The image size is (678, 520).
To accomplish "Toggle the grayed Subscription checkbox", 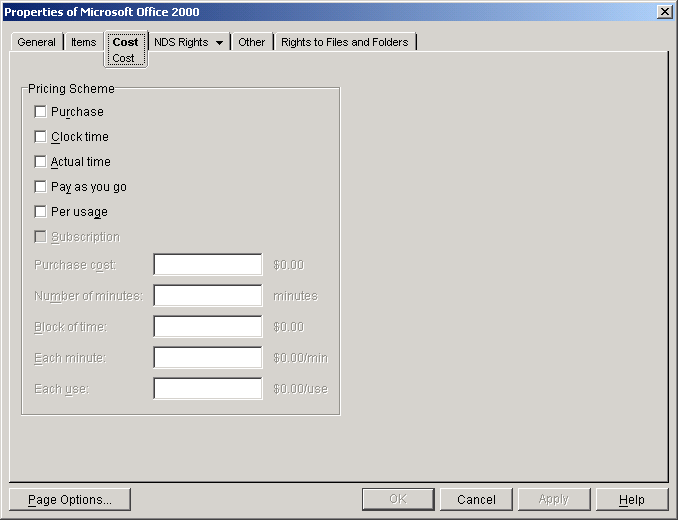I will click(x=40, y=237).
